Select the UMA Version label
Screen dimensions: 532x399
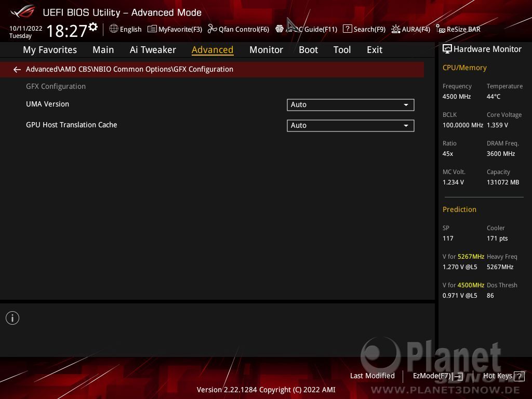(x=47, y=104)
